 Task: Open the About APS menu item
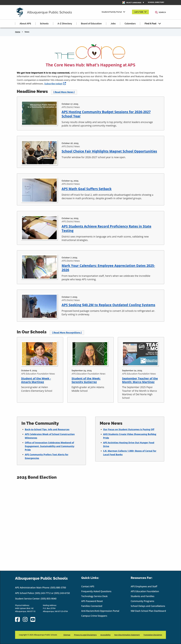(25, 23)
